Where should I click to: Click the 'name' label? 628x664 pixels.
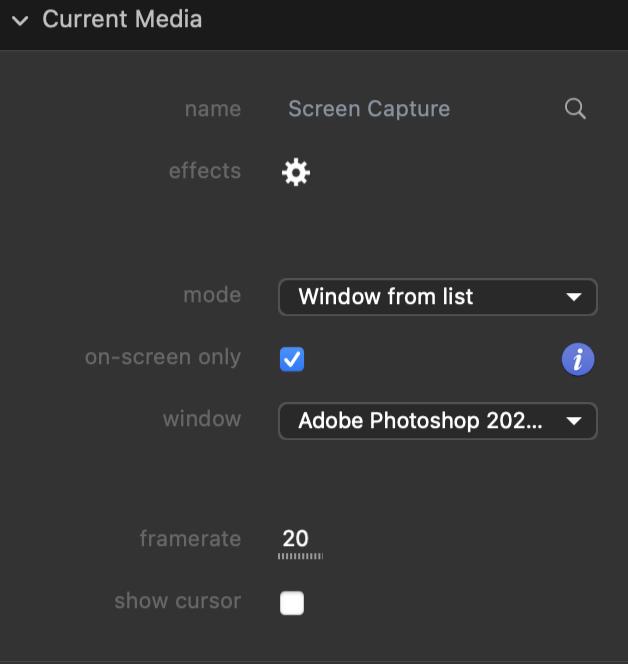coord(212,109)
